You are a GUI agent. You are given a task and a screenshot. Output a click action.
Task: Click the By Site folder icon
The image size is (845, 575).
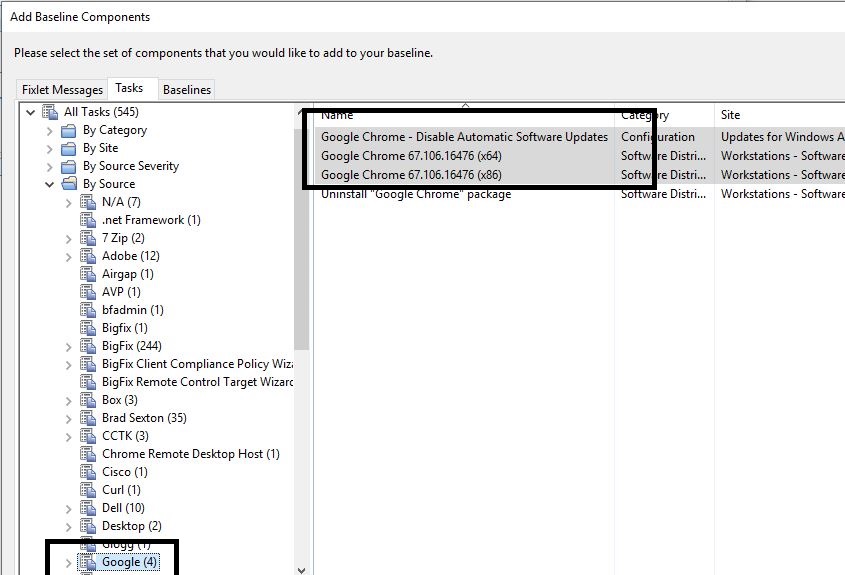(x=68, y=148)
